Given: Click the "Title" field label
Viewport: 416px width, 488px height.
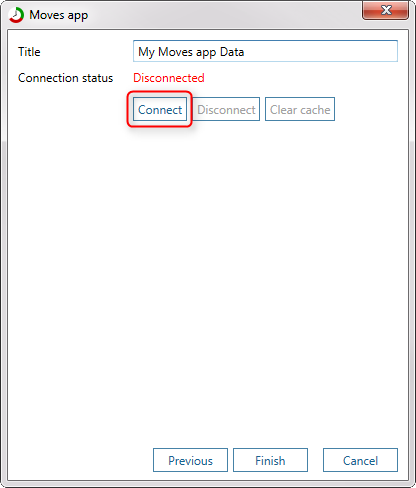Looking at the screenshot, I should [29, 52].
